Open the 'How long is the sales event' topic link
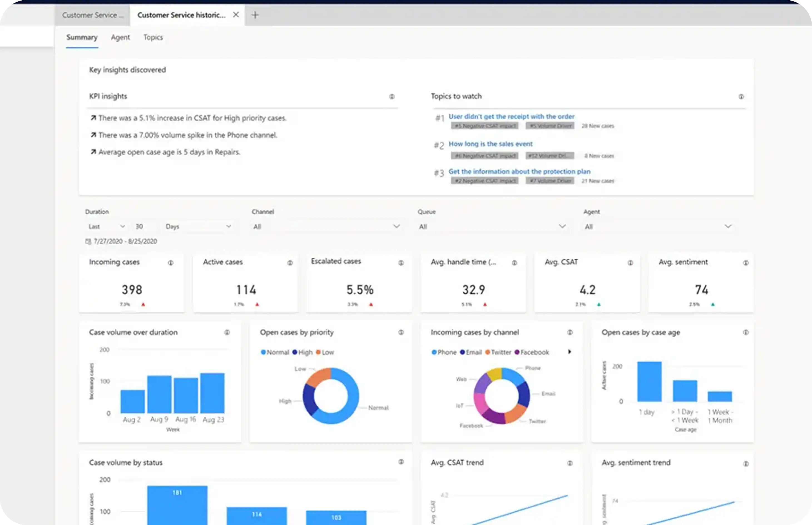812x525 pixels. coord(490,144)
